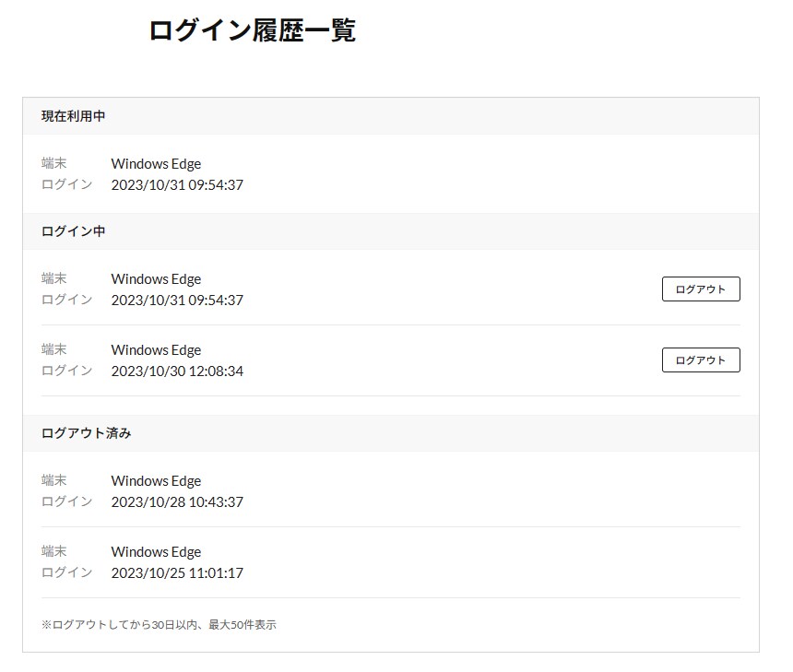Screen dimensions: 793x672
Task: Click ログアウト button for 2023/10/31 session
Action: (x=701, y=289)
